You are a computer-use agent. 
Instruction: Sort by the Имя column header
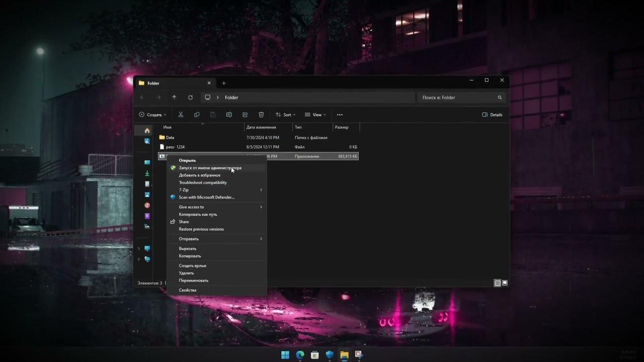(202, 127)
